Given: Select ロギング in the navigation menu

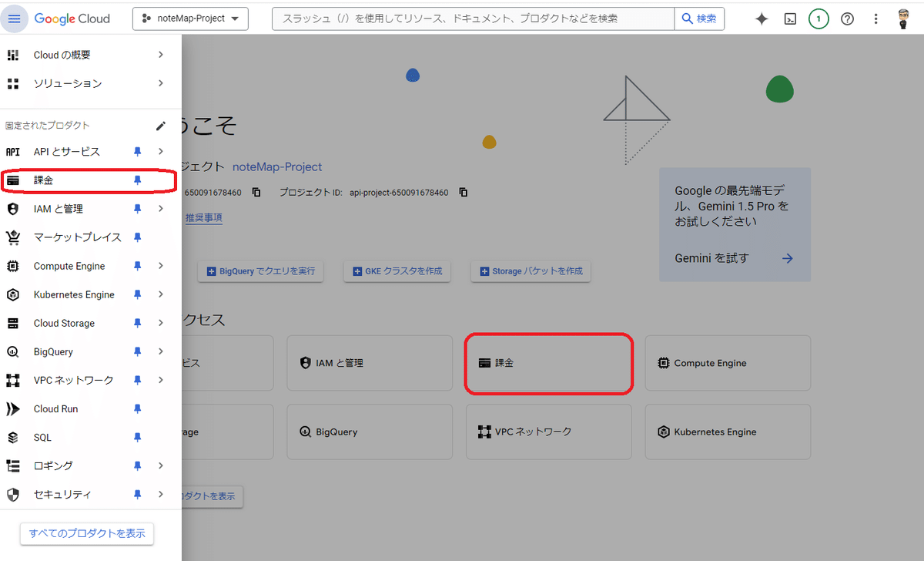Looking at the screenshot, I should (x=89, y=465).
